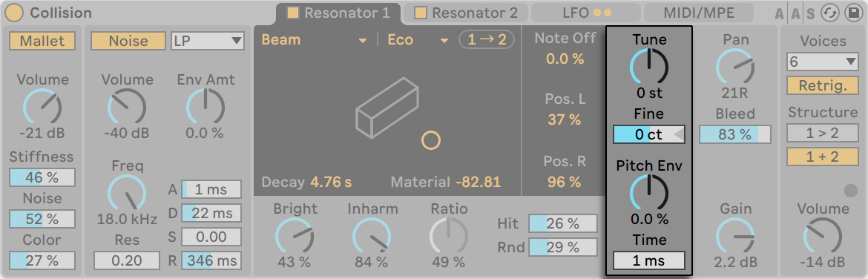This screenshot has height=279, width=868.
Task: Click the Pan knob
Action: click(x=735, y=67)
